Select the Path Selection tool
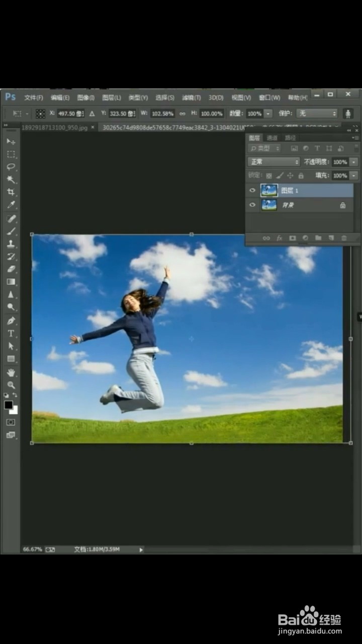 tap(11, 346)
